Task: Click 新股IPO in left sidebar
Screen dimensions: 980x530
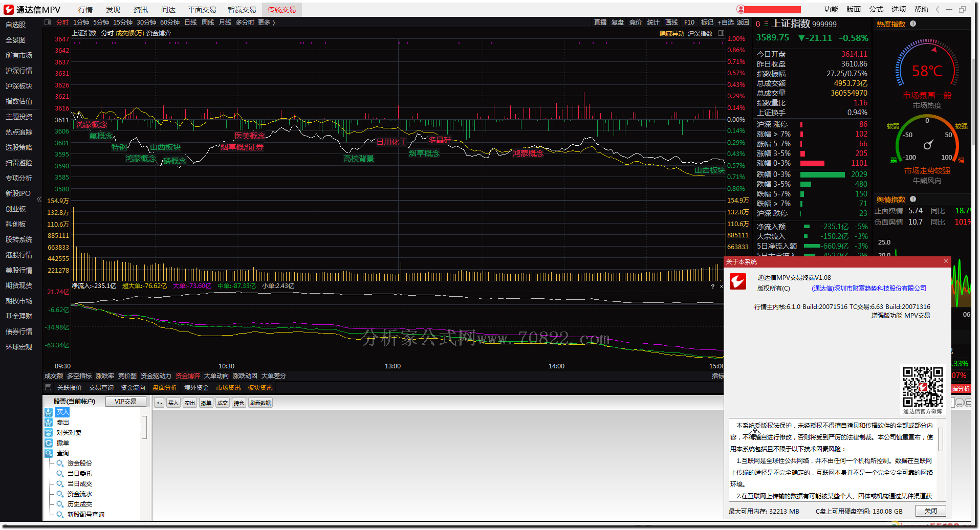Action: tap(18, 193)
